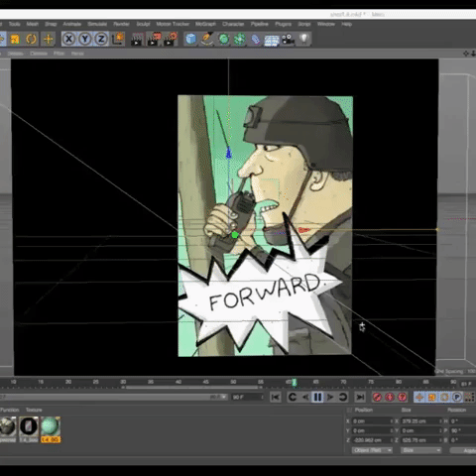The width and height of the screenshot is (476, 476).
Task: Jump to start of timeline
Action: [276, 397]
